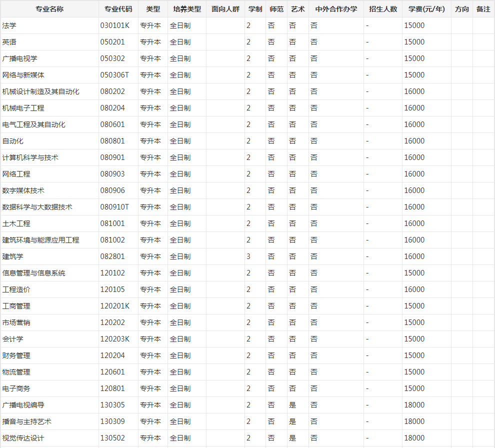Click major code 082801
495x448 pixels.
click(x=112, y=256)
